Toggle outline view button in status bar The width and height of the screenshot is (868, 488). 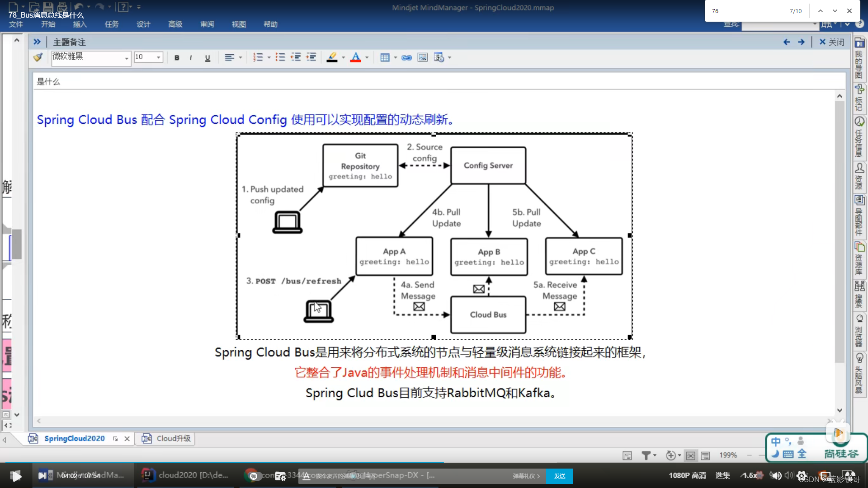coord(705,455)
